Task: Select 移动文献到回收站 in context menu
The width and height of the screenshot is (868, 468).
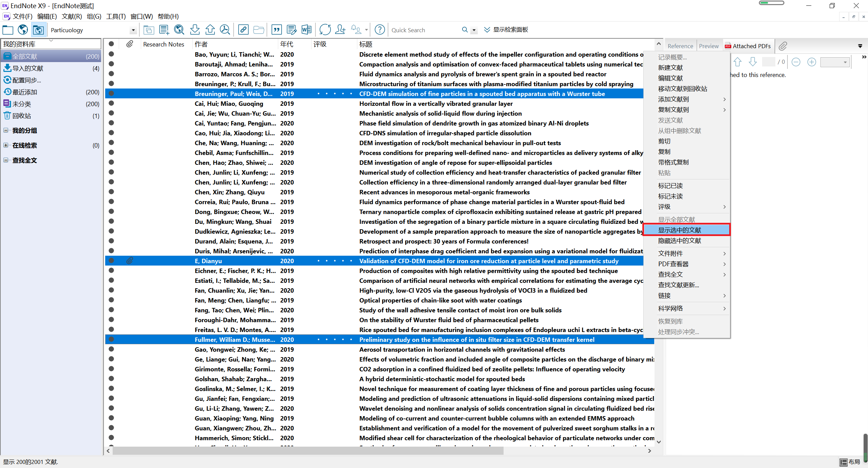Action: 686,89
